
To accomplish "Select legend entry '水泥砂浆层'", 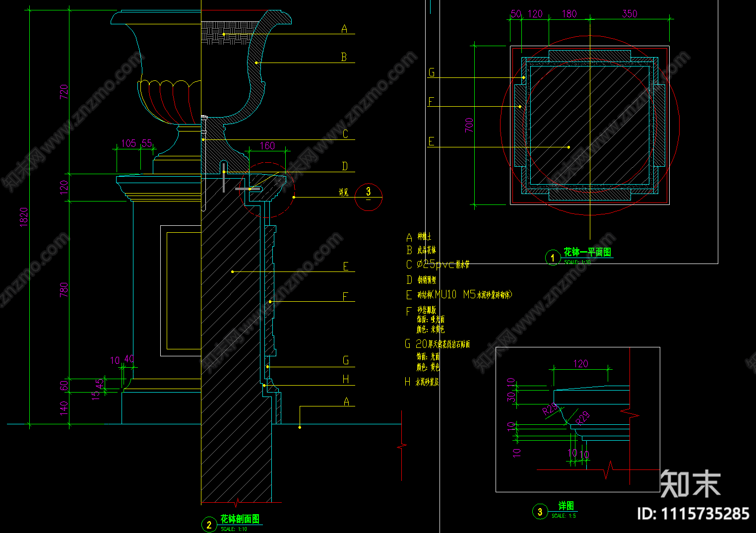I will [x=427, y=382].
